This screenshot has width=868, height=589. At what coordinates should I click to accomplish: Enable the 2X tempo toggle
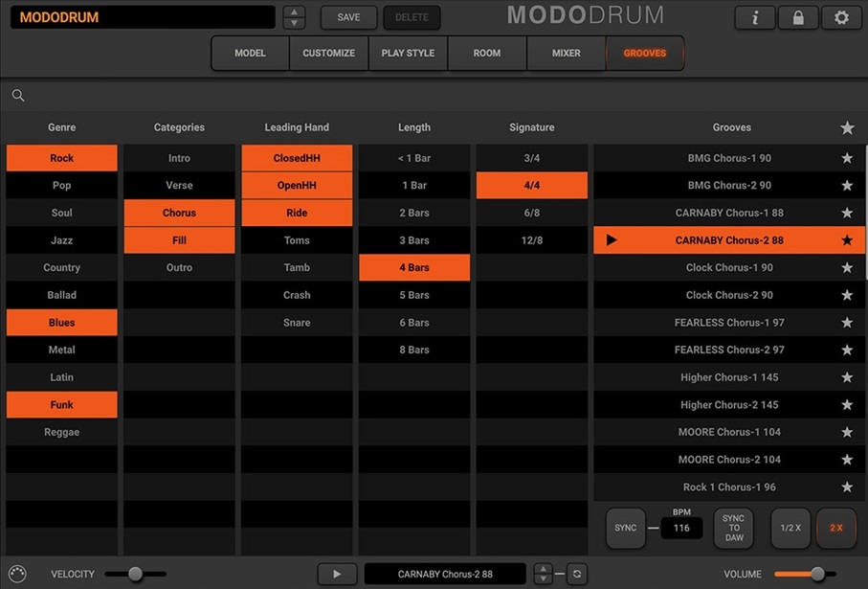click(x=835, y=528)
